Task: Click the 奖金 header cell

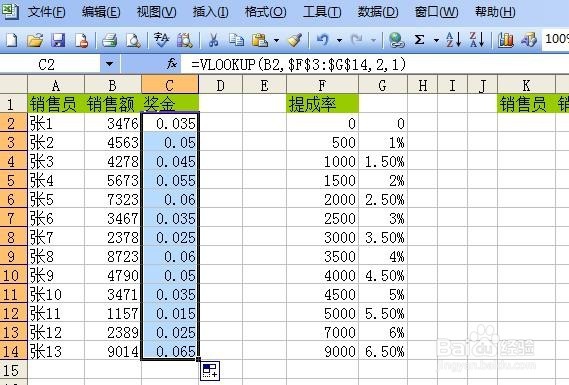Action: pyautogui.click(x=170, y=103)
